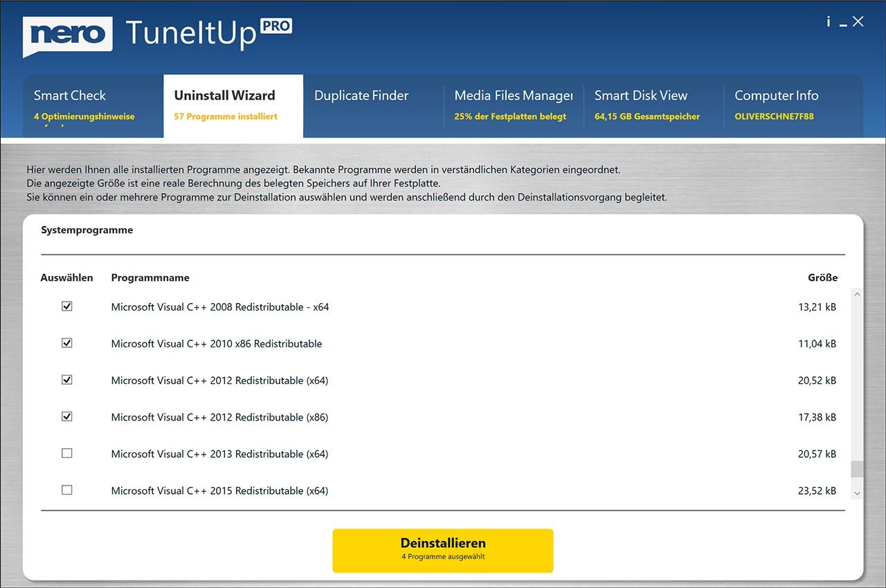Click the Auswählen column header
This screenshot has width=886, height=588.
point(66,277)
